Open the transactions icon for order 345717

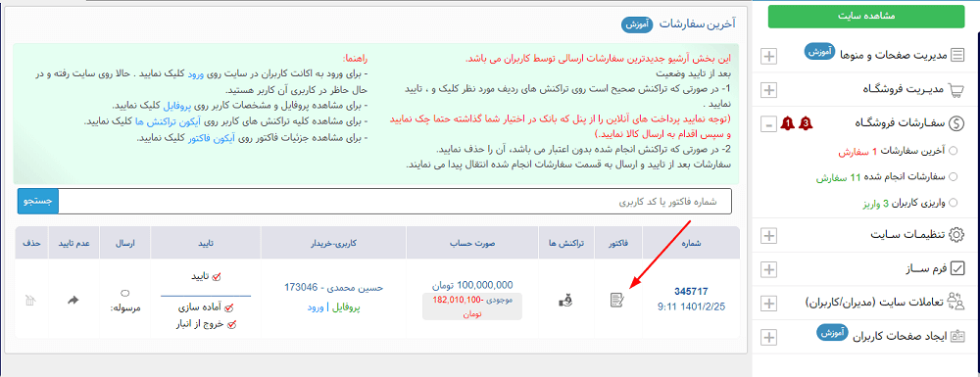565,301
